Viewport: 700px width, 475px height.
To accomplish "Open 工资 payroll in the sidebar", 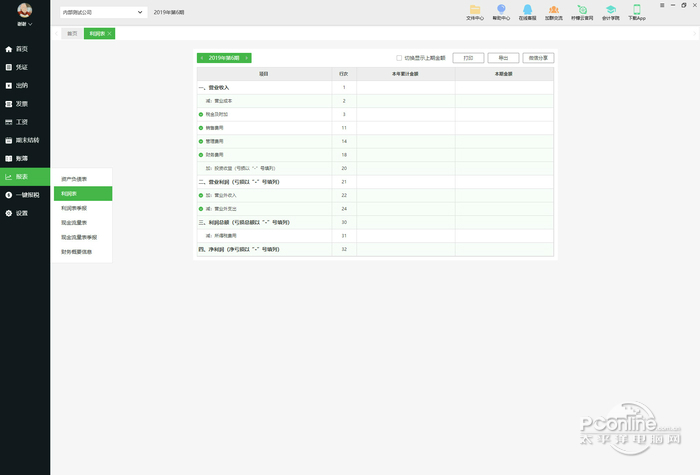I will [x=25, y=122].
